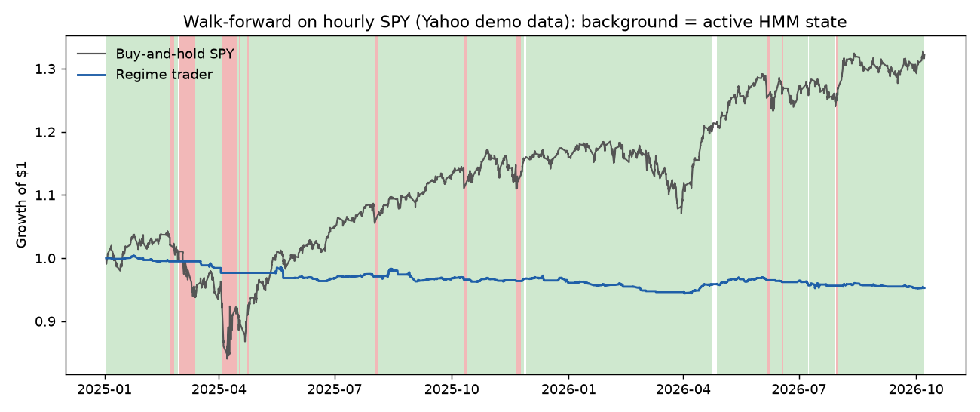Click the 'Buy-and-hold SPY' legend label

point(175,54)
